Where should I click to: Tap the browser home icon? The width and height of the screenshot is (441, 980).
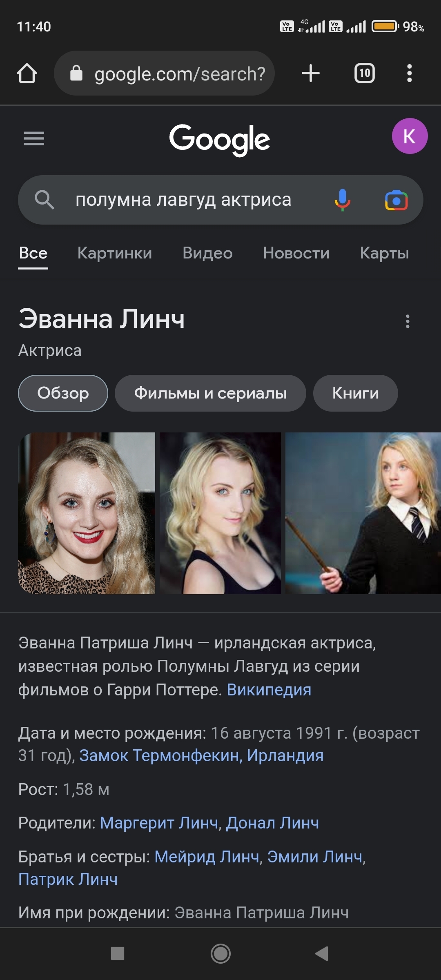point(27,73)
